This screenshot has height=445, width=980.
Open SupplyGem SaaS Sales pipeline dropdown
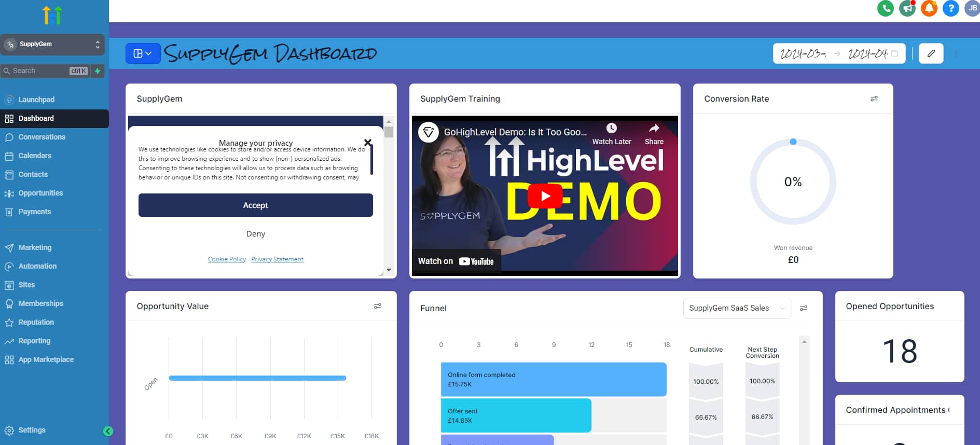737,308
